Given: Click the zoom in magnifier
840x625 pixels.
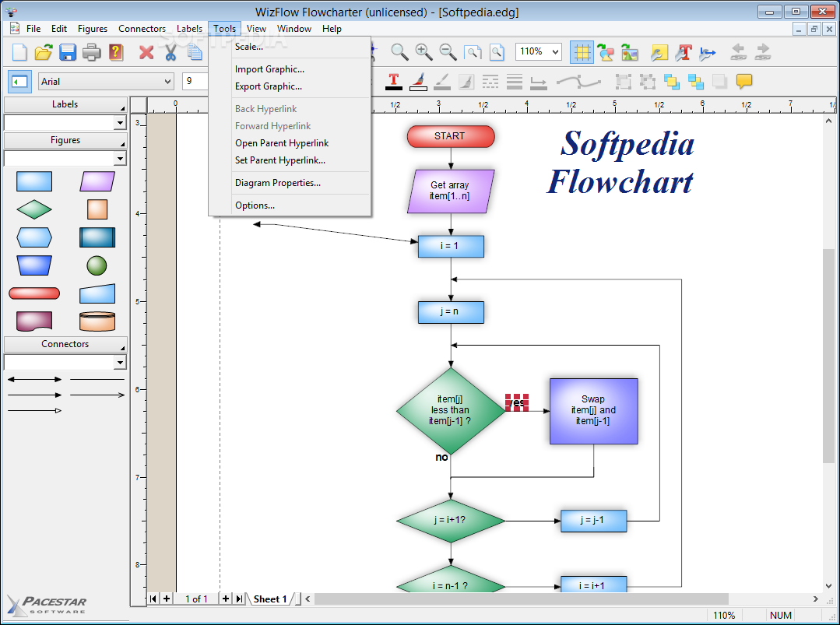Looking at the screenshot, I should 424,51.
